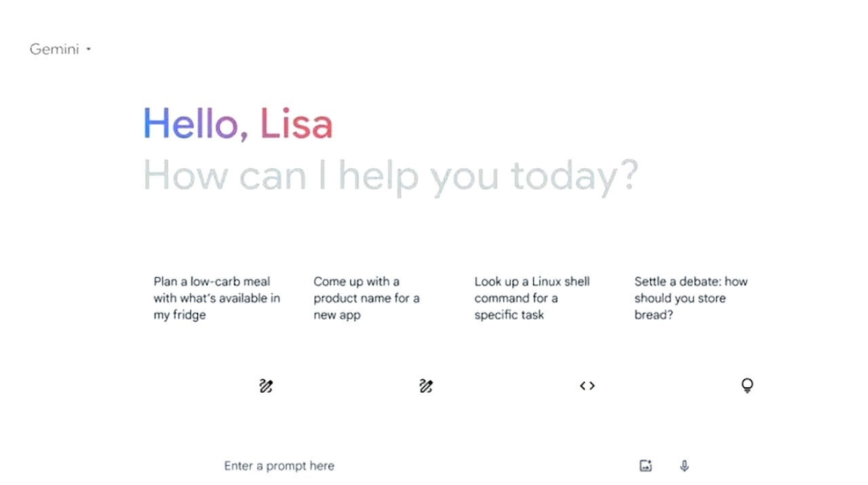
Task: Select 'Plan a low-carb meal' suggestion text
Action: [212, 282]
